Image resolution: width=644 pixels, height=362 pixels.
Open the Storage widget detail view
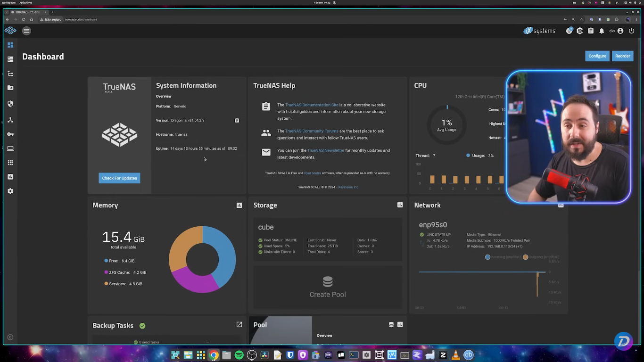(x=400, y=205)
